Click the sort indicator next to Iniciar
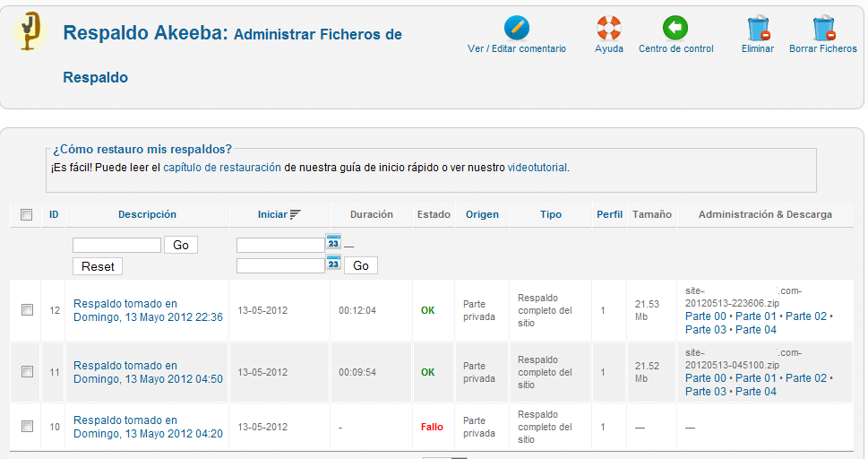 point(295,214)
